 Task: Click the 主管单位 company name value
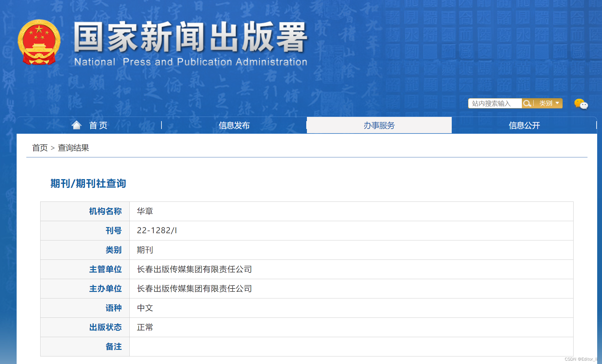tap(194, 269)
